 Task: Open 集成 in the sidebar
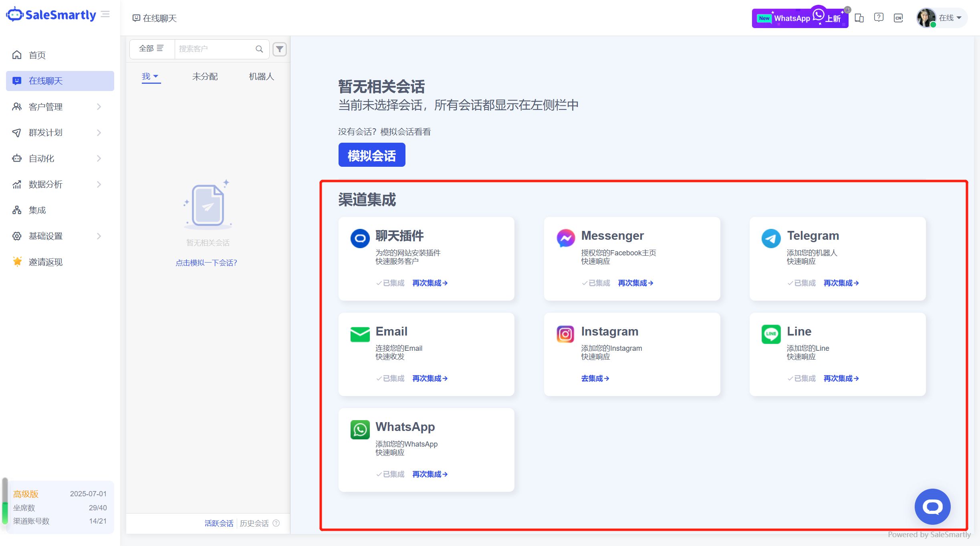37,210
